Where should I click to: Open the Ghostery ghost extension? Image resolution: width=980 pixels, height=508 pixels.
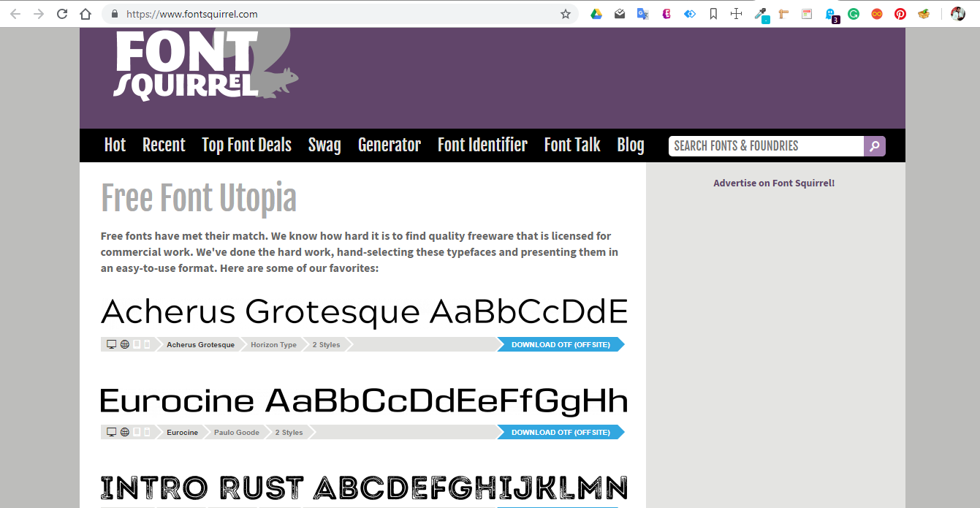(831, 15)
